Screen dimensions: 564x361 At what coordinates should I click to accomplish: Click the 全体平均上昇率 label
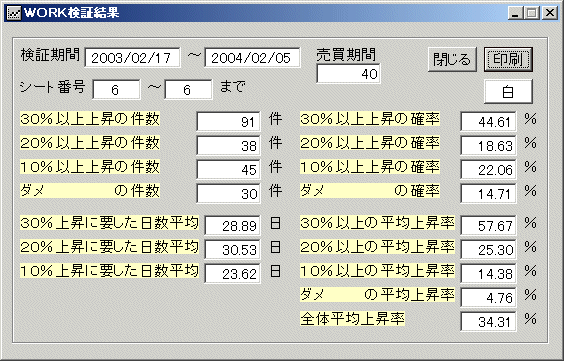pyautogui.click(x=352, y=319)
